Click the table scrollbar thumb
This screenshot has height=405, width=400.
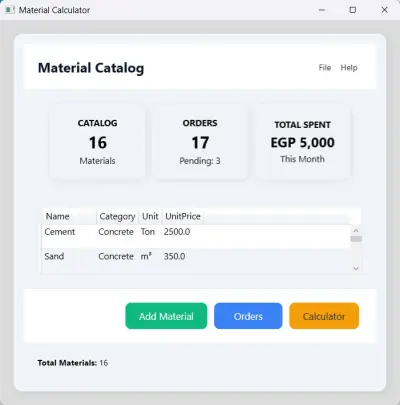click(x=356, y=239)
